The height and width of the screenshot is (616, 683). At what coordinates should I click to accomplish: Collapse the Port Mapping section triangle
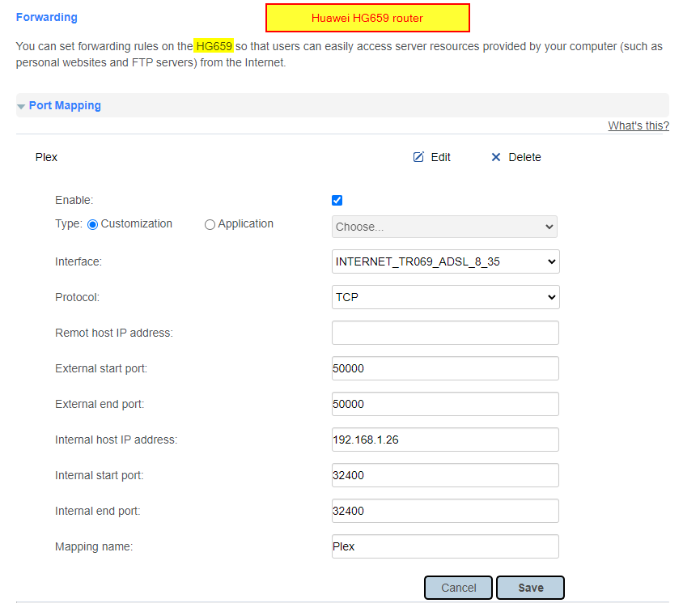click(21, 106)
